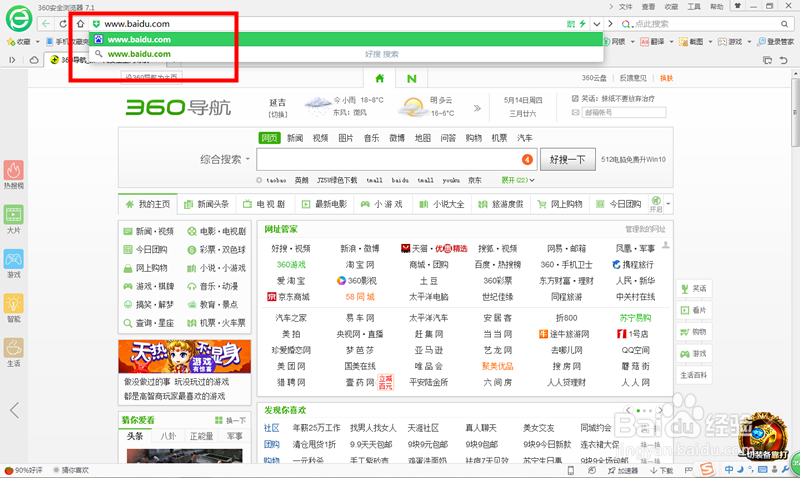Open the 帮助 menu
The width and height of the screenshot is (800, 478).
717,7
